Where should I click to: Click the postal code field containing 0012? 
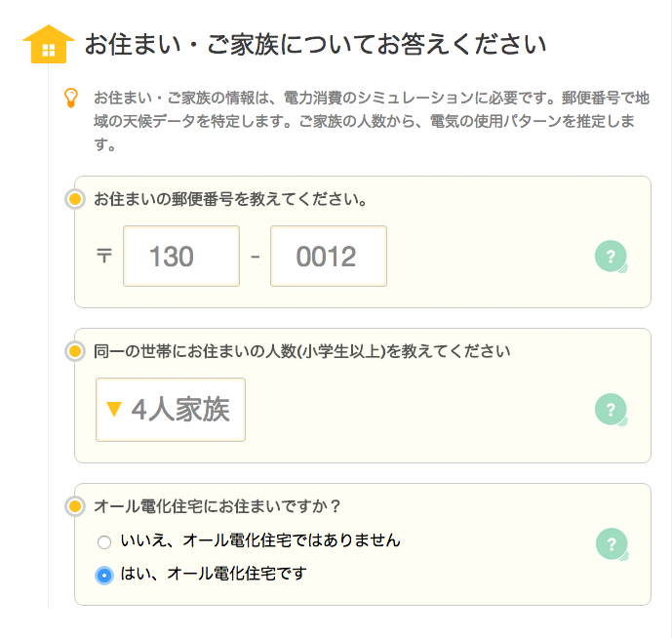pyautogui.click(x=329, y=256)
